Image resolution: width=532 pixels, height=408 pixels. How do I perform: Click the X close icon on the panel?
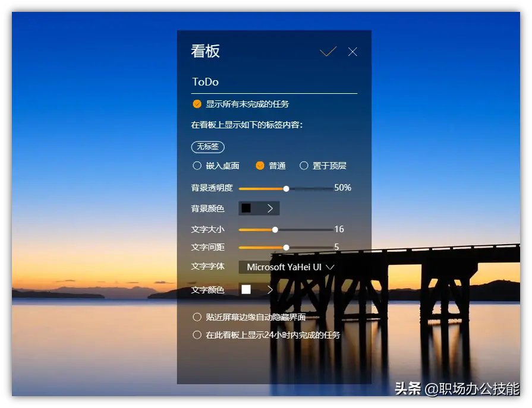(352, 52)
